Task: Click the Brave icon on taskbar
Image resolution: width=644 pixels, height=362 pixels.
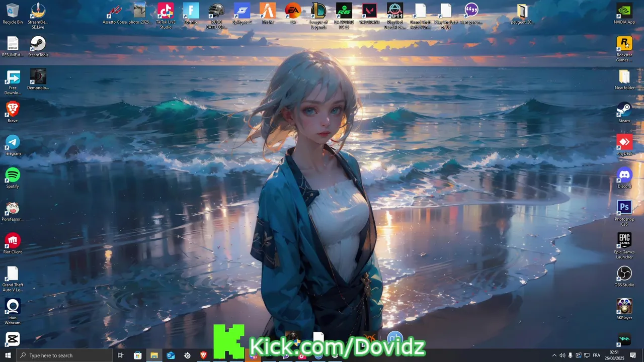Action: pos(204,355)
